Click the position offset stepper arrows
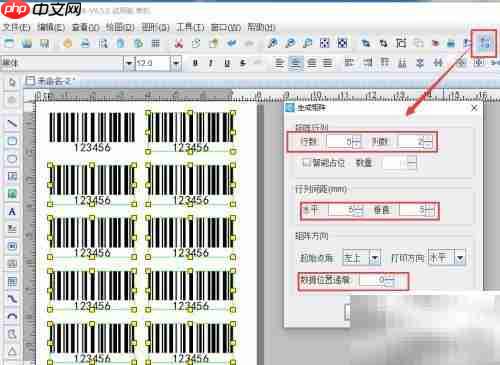Screen dimensions: 500x365 pos(389,281)
